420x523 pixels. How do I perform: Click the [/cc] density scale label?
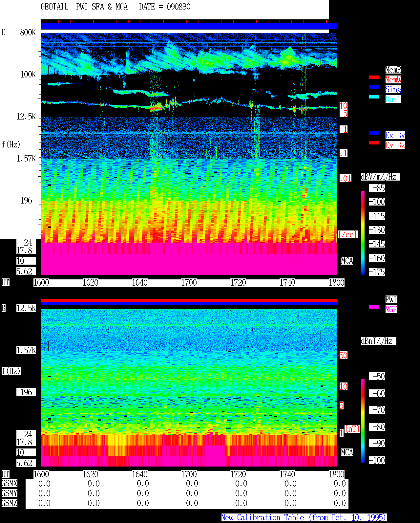(x=348, y=234)
